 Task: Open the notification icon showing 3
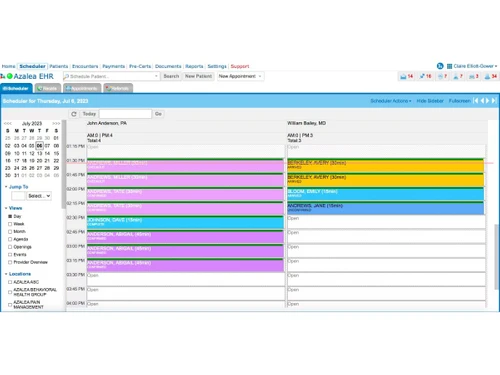tap(474, 76)
